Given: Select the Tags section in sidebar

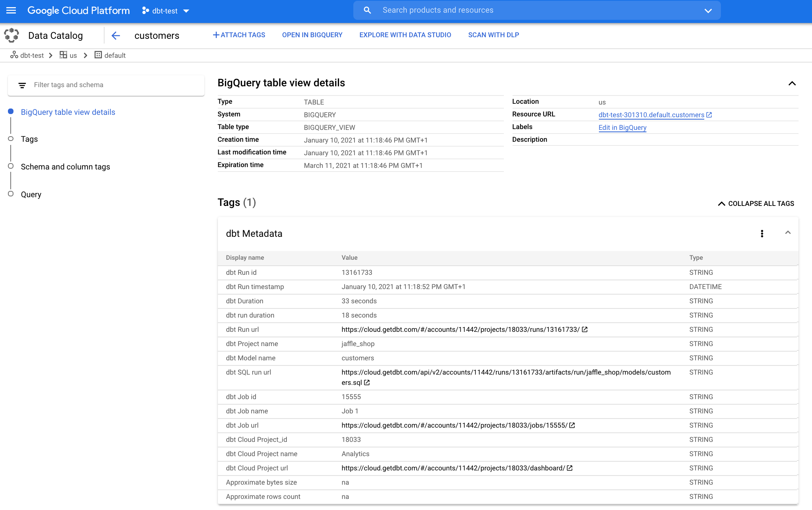Looking at the screenshot, I should pyautogui.click(x=29, y=139).
